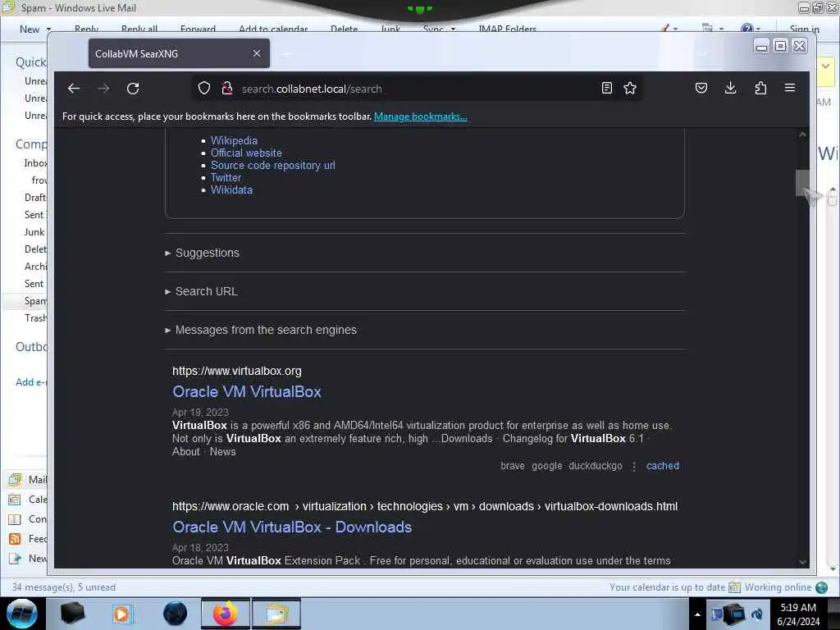
Task: Open Firefox downloads panel
Action: 730,89
